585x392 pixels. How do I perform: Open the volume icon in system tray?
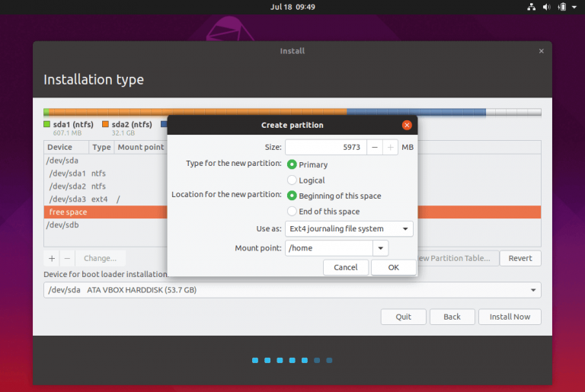[x=547, y=7]
